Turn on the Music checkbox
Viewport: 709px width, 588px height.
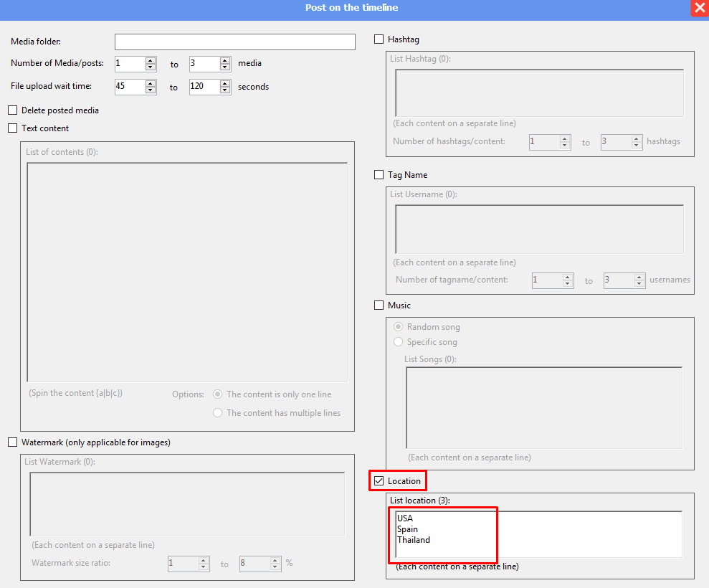379,305
